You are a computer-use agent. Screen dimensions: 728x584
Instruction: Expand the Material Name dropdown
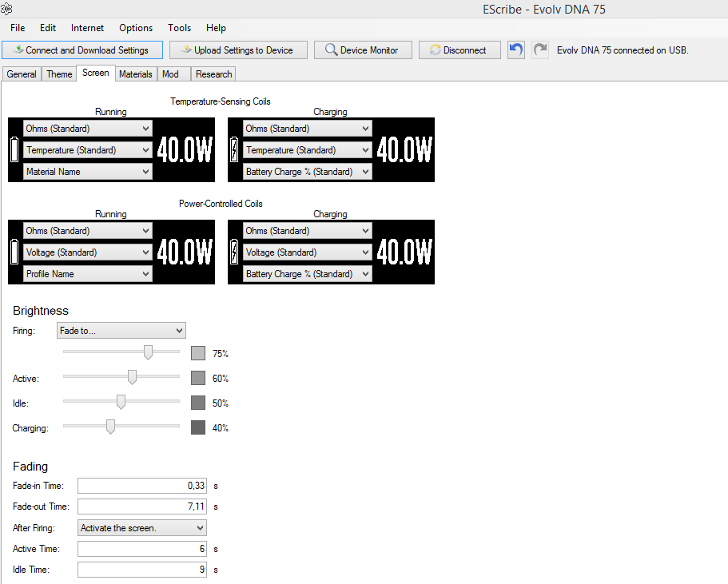click(88, 172)
